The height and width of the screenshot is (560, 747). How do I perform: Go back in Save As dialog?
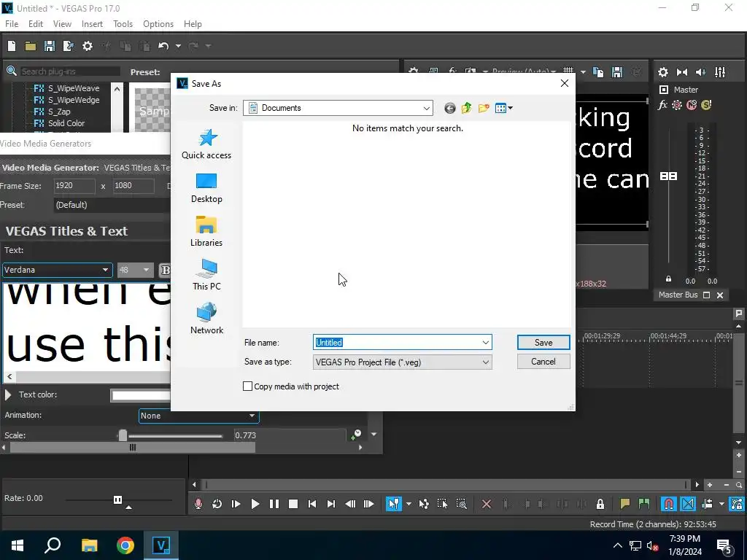449,108
